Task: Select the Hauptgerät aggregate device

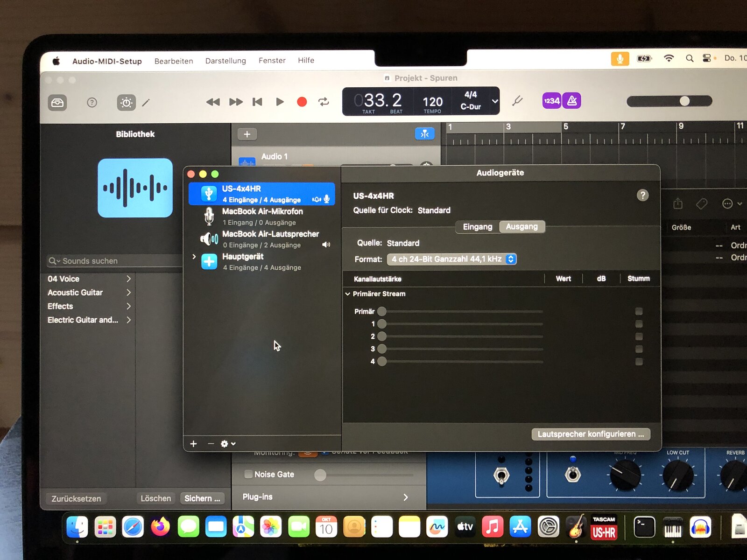Action: pos(261,261)
